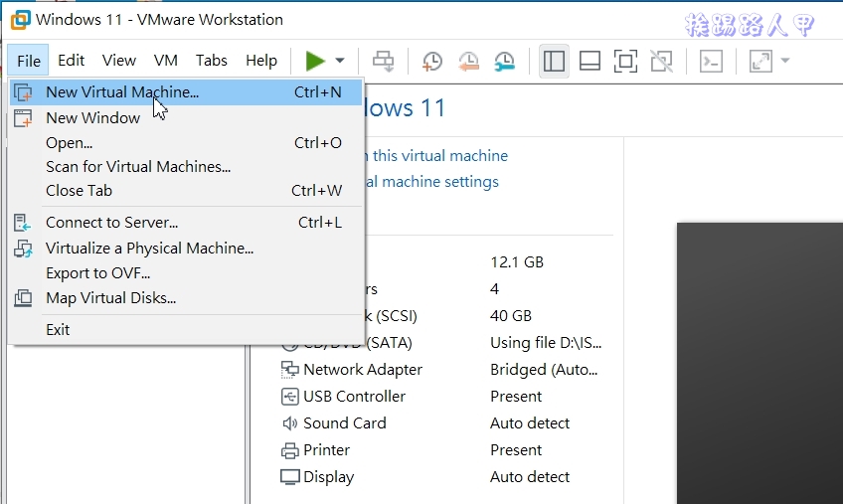
Task: Open the View menu
Action: coord(119,61)
